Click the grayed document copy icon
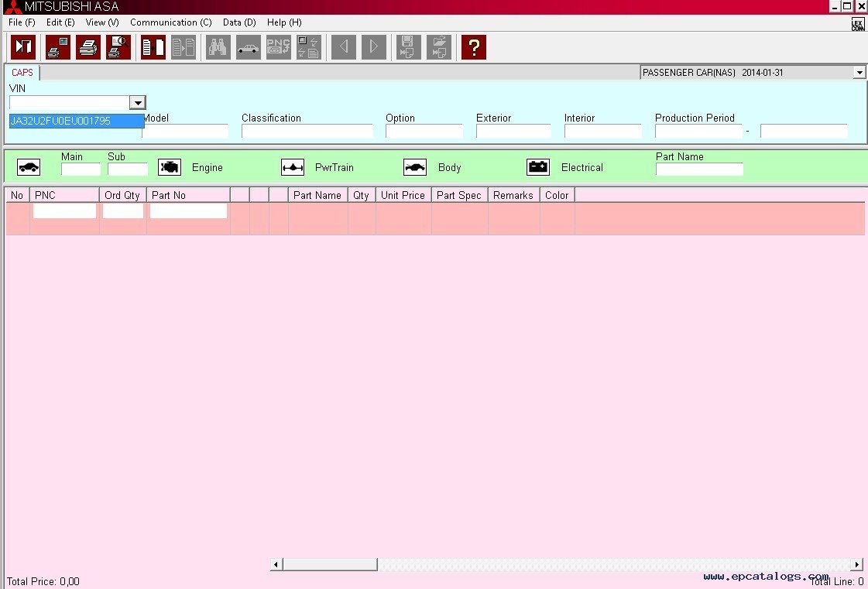This screenshot has height=589, width=868. coord(184,47)
